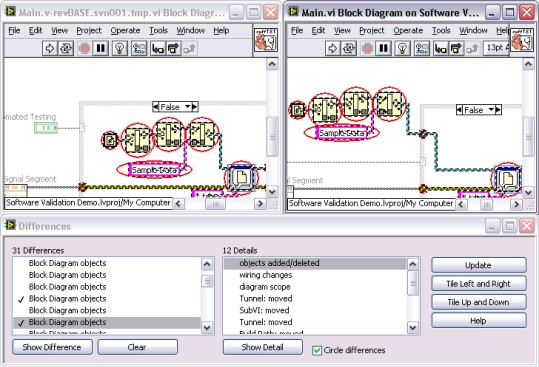Click Run Continuously in right Main.vi toolbar
Image resolution: width=539 pixels, height=367 pixels.
(348, 48)
